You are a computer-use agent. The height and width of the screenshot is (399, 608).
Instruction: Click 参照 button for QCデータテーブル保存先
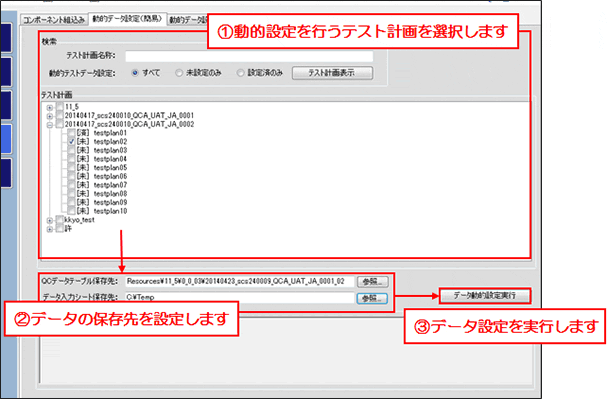coord(372,282)
